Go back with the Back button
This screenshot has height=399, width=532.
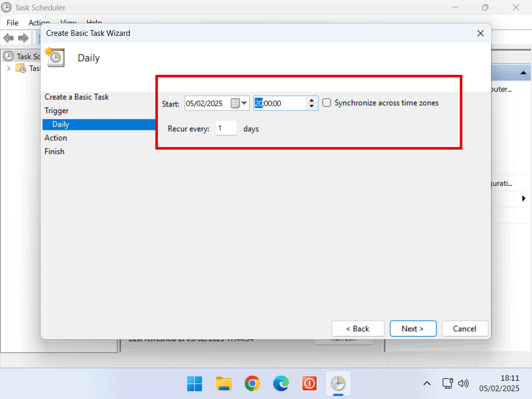tap(357, 328)
